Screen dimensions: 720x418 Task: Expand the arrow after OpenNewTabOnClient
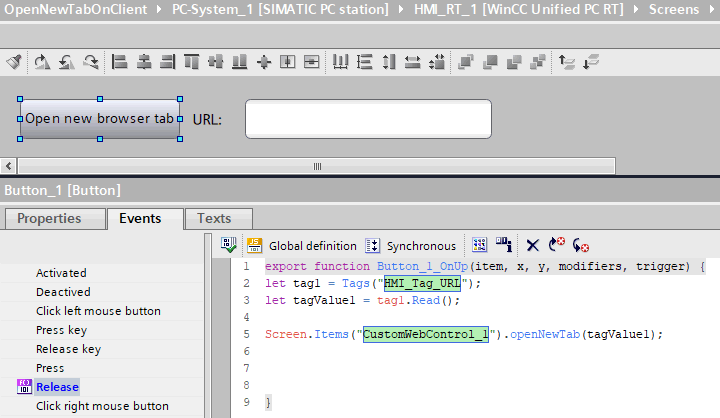tap(159, 9)
